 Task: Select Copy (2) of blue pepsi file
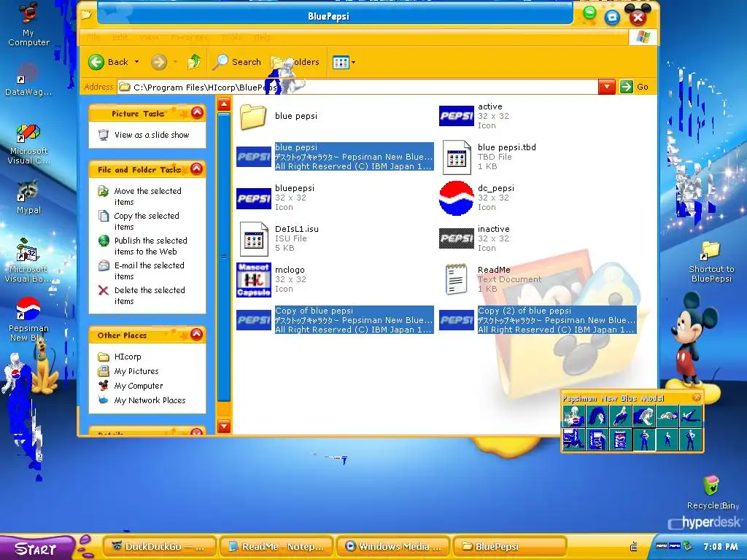[x=538, y=320]
